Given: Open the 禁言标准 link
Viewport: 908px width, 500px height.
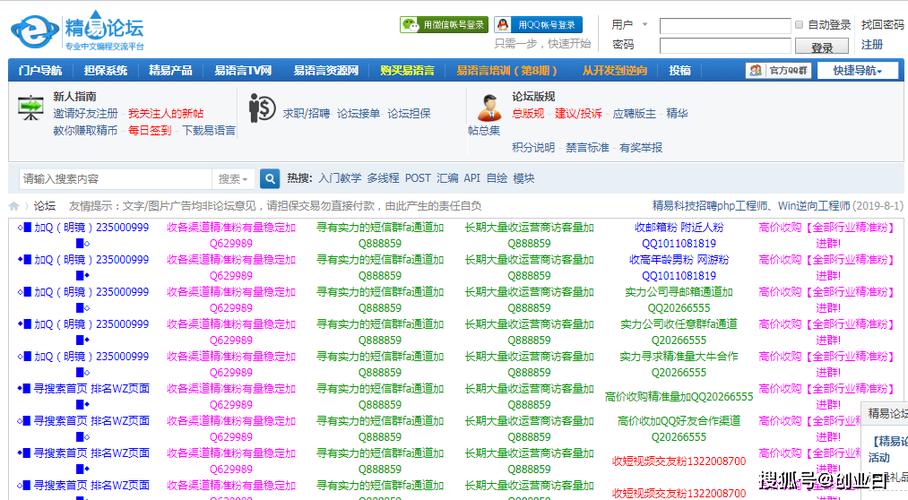Looking at the screenshot, I should point(587,148).
